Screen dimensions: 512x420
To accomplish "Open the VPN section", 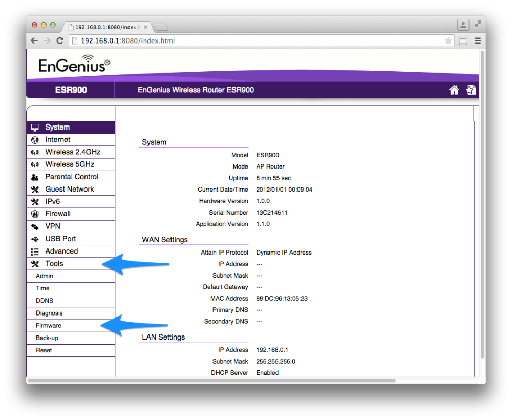I will click(71, 227).
